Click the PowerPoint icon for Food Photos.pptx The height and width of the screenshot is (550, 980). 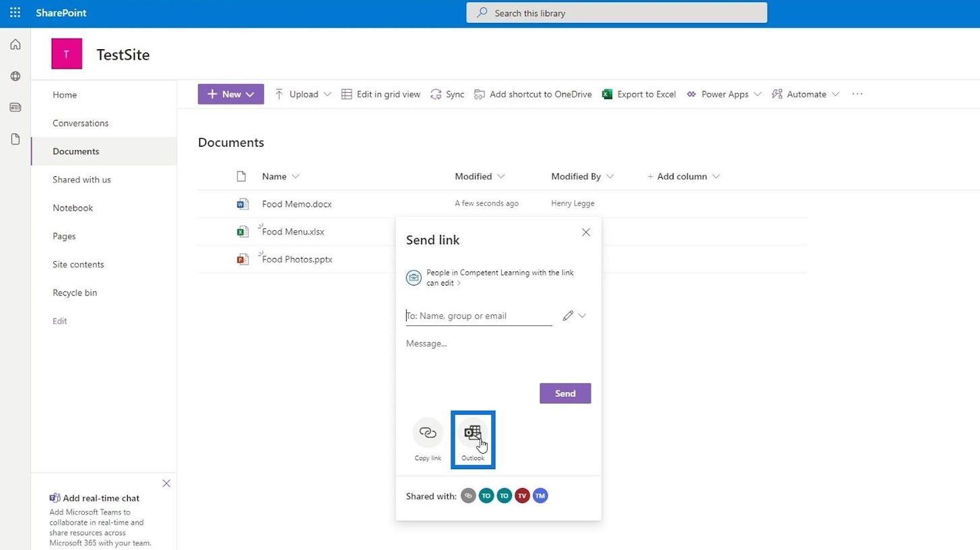(242, 259)
